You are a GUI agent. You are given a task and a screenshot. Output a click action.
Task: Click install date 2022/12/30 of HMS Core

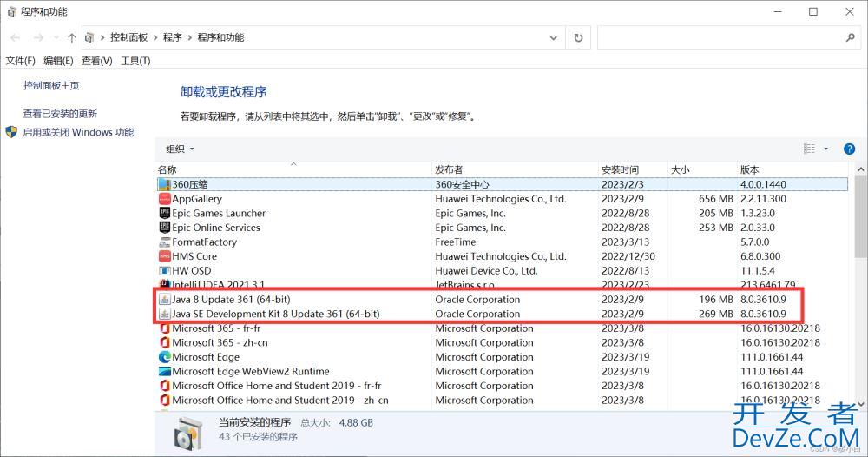tap(628, 256)
